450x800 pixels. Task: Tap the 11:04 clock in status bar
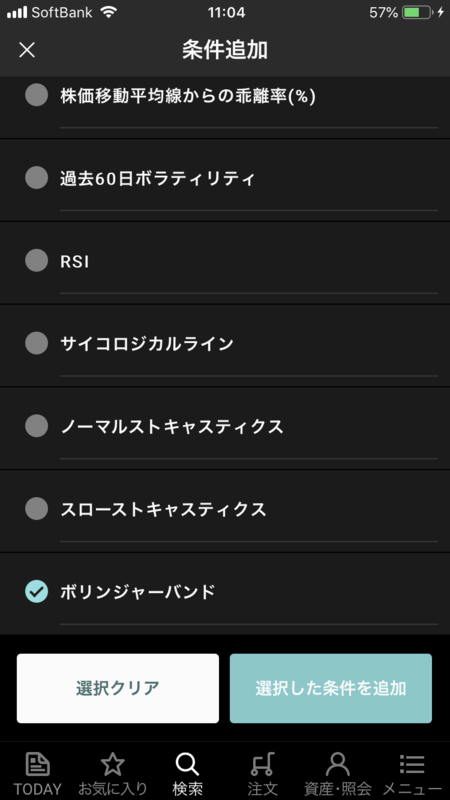[x=226, y=13]
